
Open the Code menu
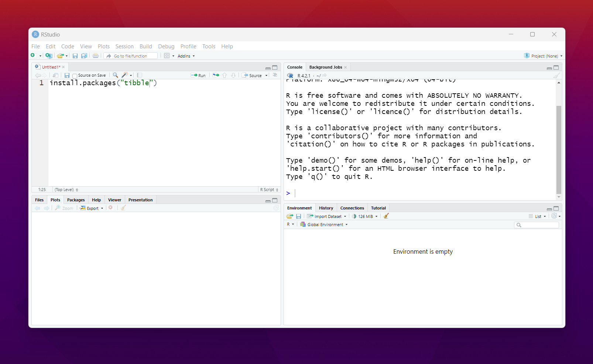coord(68,46)
